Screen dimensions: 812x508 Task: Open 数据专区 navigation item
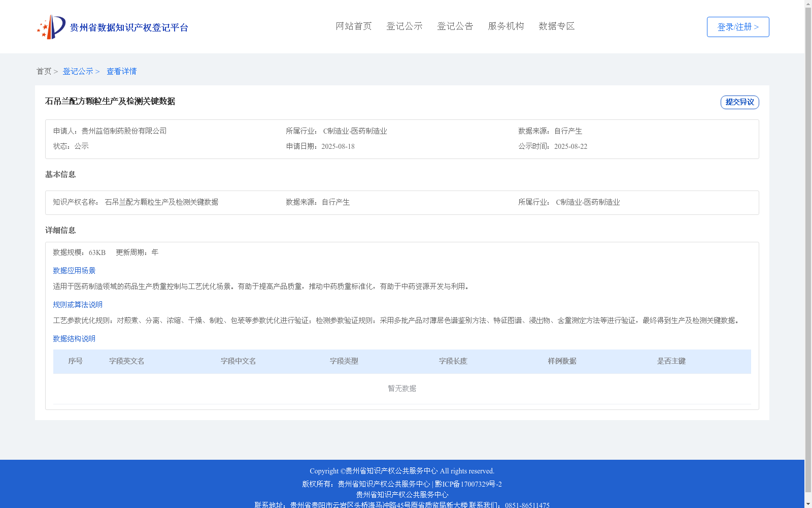click(557, 26)
